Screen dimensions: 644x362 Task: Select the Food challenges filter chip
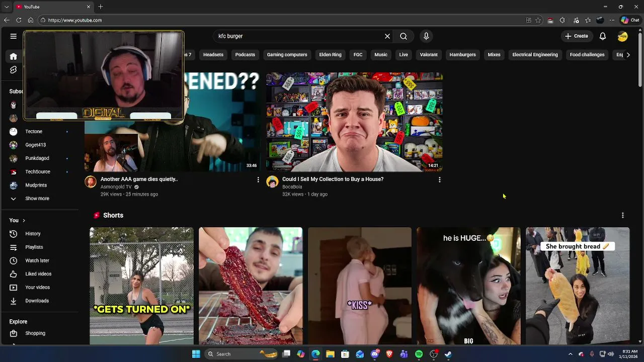(587, 55)
